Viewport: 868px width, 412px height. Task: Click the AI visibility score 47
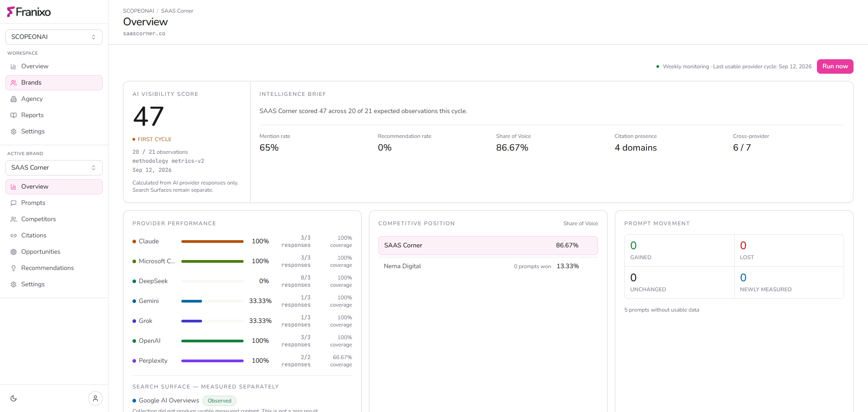(148, 117)
